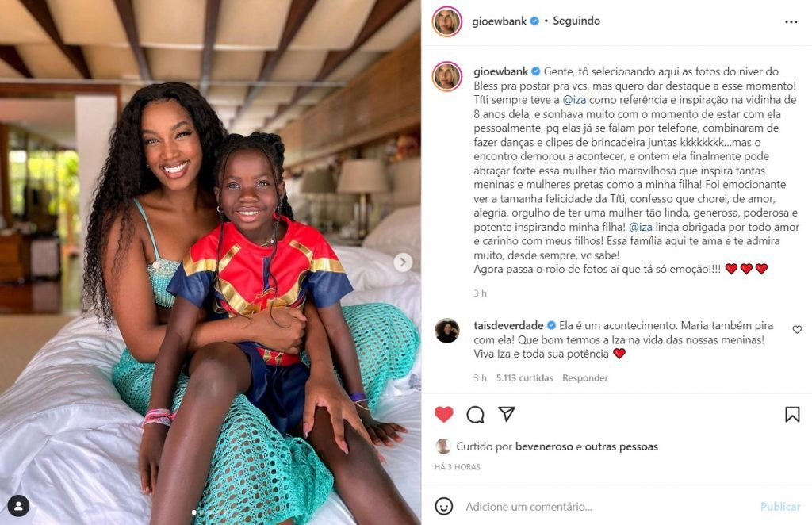Show tagged people icon on photo

19,506
